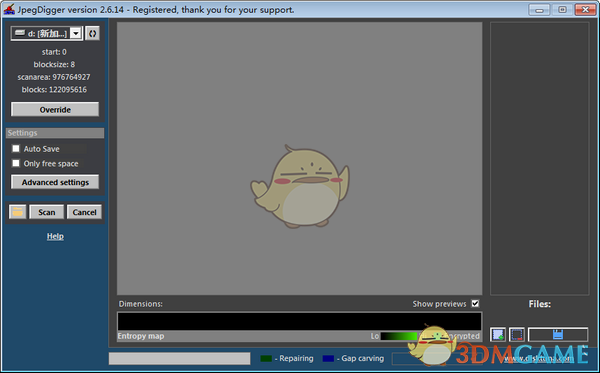Minimize the JpegDigger window
This screenshot has height=373, width=600.
tap(539, 10)
